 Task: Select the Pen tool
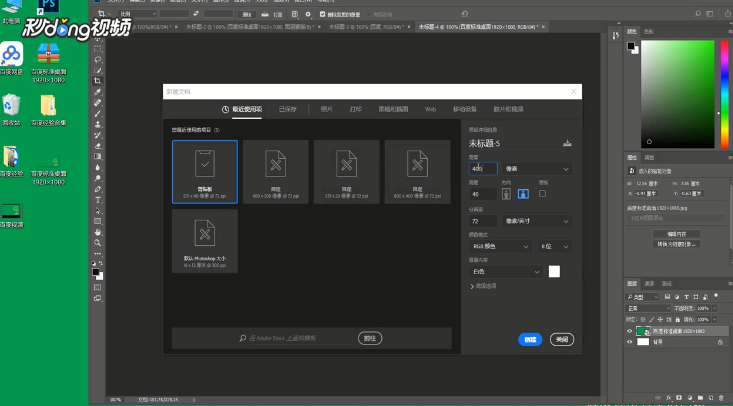pos(98,189)
